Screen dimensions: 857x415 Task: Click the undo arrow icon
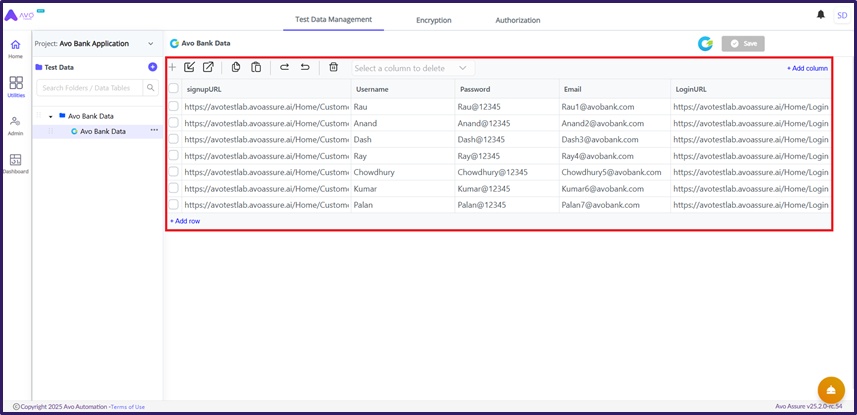[305, 68]
